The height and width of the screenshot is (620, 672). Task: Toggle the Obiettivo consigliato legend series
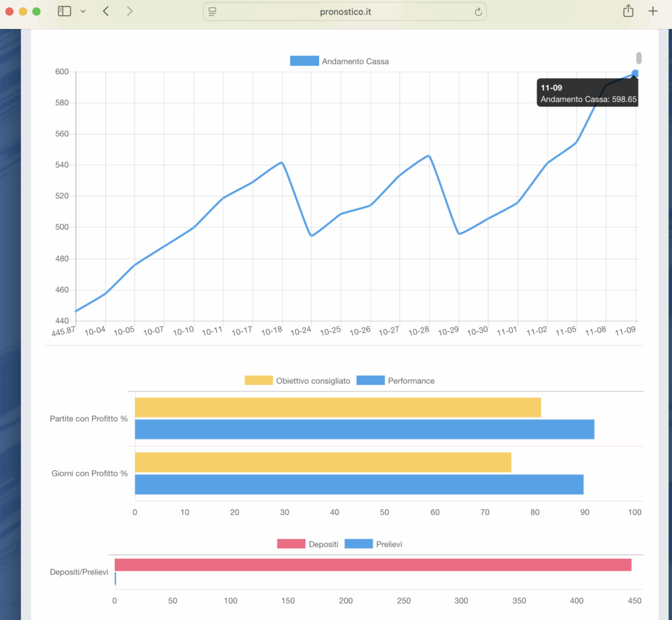[x=297, y=381]
